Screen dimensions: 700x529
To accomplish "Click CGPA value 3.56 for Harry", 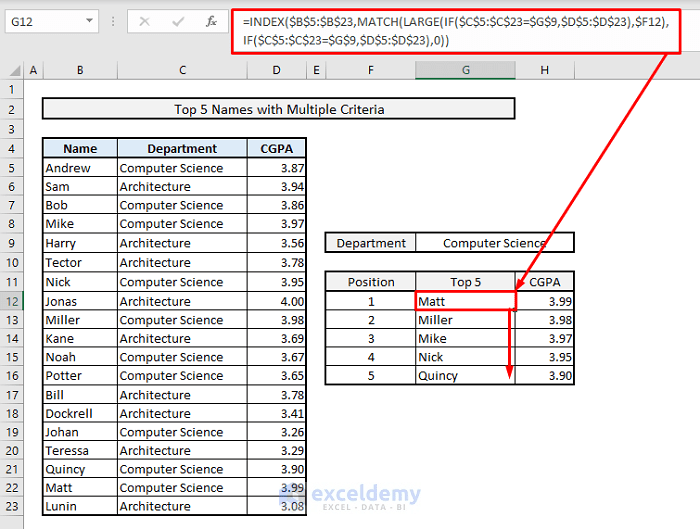I will coord(277,243).
